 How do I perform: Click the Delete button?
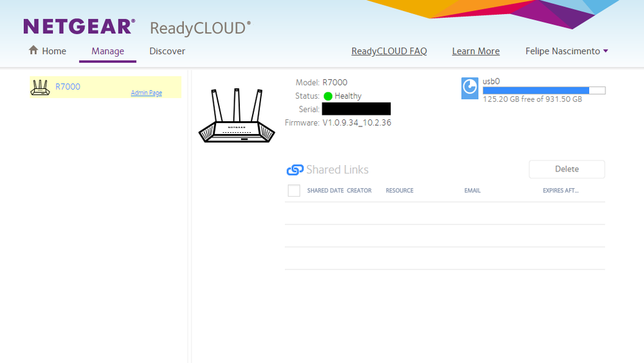tap(567, 169)
